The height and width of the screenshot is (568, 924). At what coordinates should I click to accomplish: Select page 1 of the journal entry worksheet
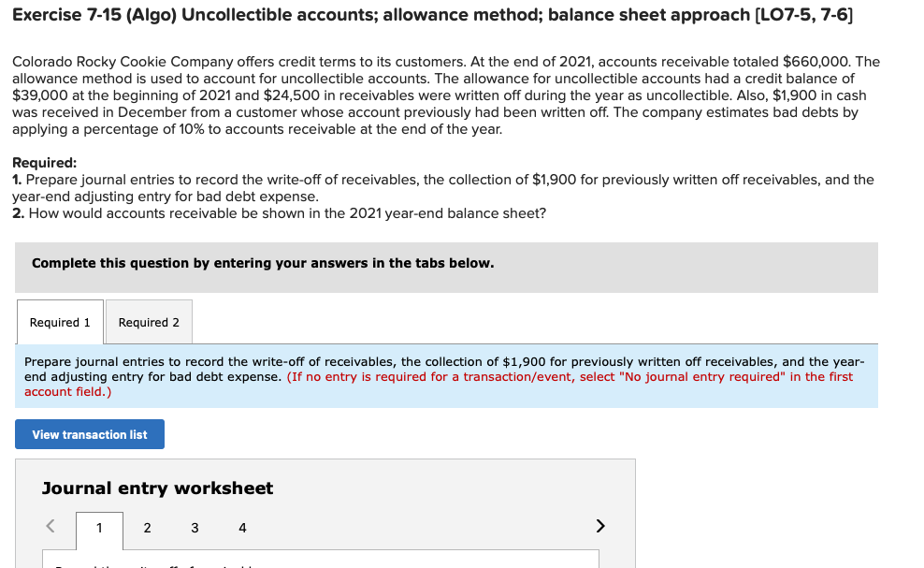(x=99, y=528)
